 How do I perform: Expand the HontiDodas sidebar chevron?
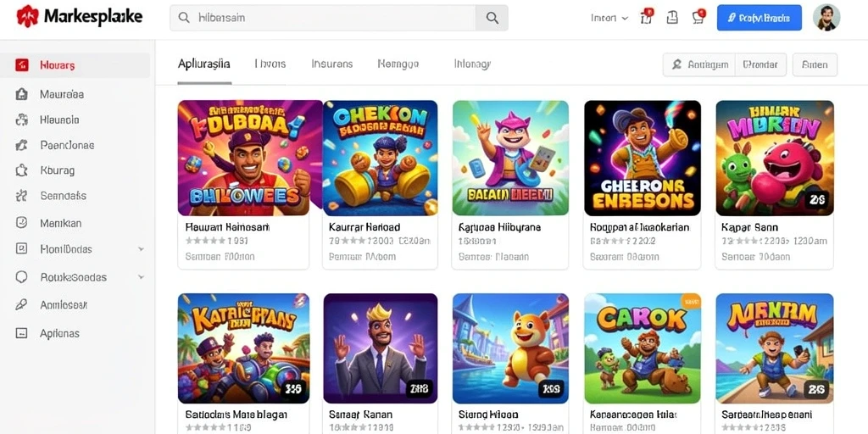[142, 249]
